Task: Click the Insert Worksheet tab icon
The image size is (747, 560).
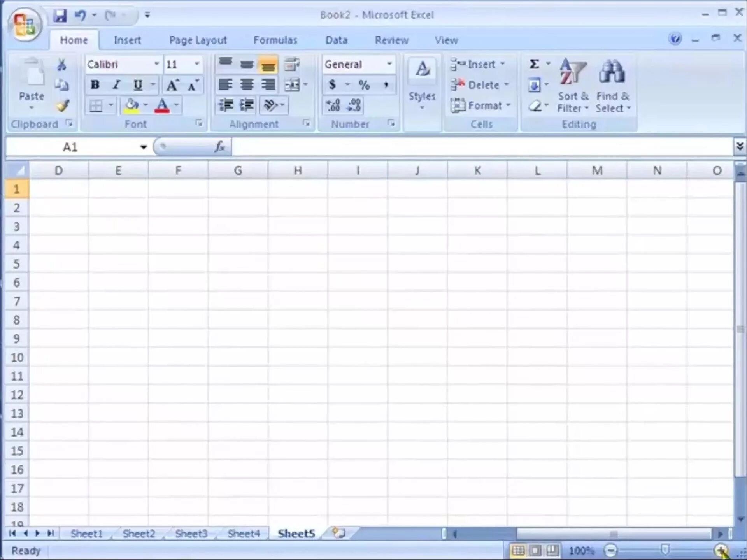Action: [x=339, y=533]
